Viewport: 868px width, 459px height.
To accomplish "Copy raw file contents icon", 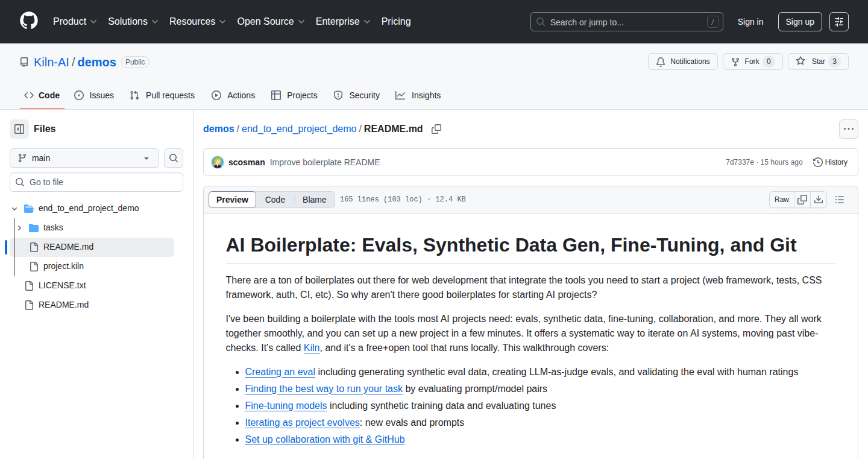I will 802,200.
